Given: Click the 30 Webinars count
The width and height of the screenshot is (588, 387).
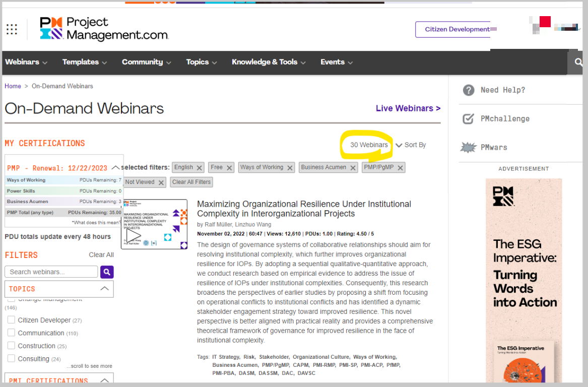Looking at the screenshot, I should [x=369, y=145].
